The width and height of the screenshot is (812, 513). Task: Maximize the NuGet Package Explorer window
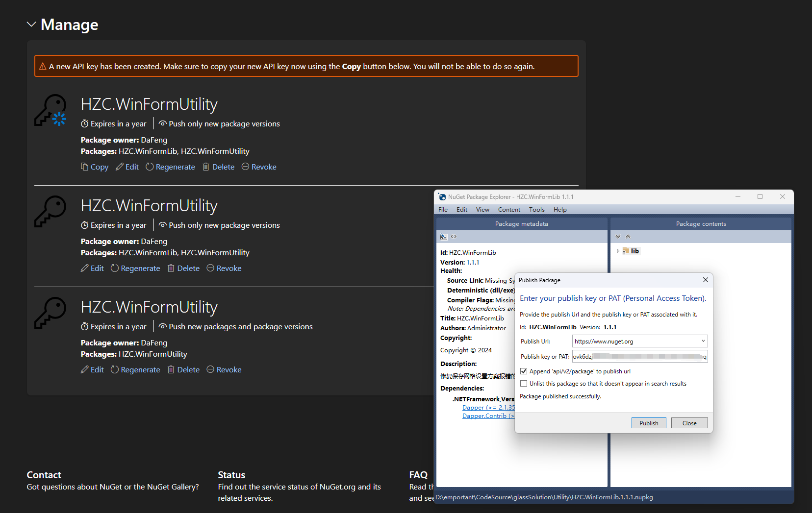(x=760, y=196)
